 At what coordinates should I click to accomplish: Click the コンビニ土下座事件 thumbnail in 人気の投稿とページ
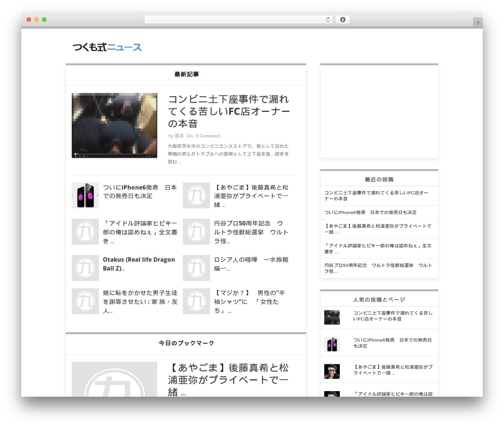pos(332,317)
